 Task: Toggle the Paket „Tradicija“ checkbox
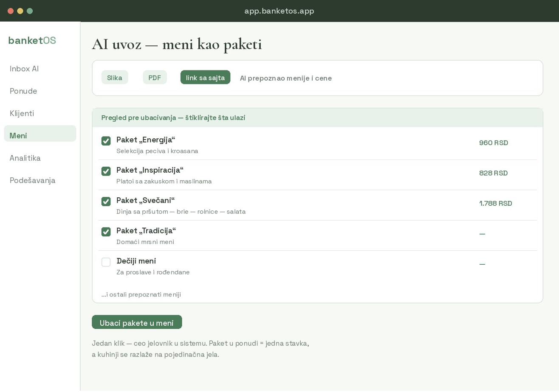click(106, 232)
